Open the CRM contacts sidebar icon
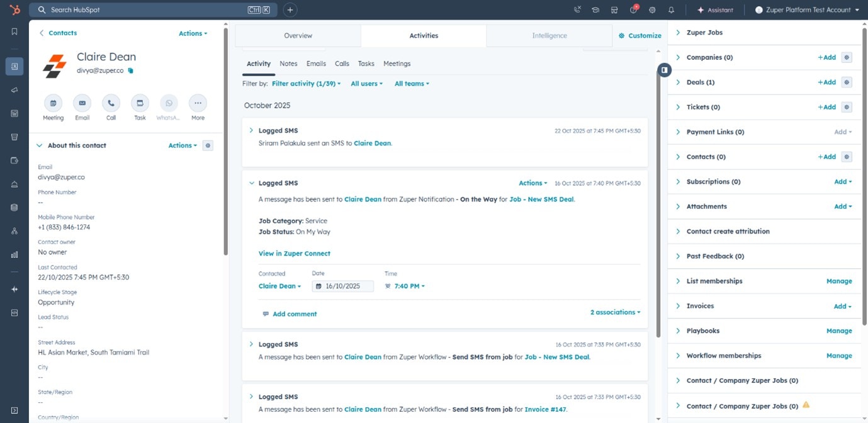The width and height of the screenshot is (868, 423). click(x=14, y=66)
